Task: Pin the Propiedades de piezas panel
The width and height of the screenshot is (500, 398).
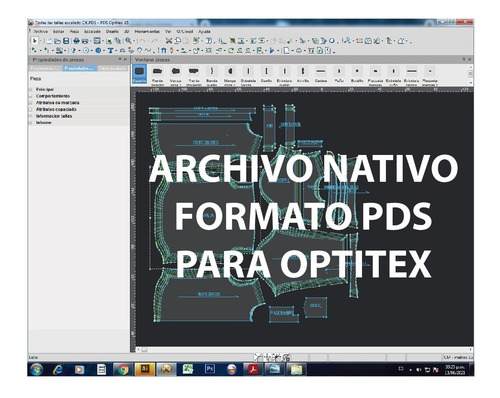Action: [x=120, y=59]
